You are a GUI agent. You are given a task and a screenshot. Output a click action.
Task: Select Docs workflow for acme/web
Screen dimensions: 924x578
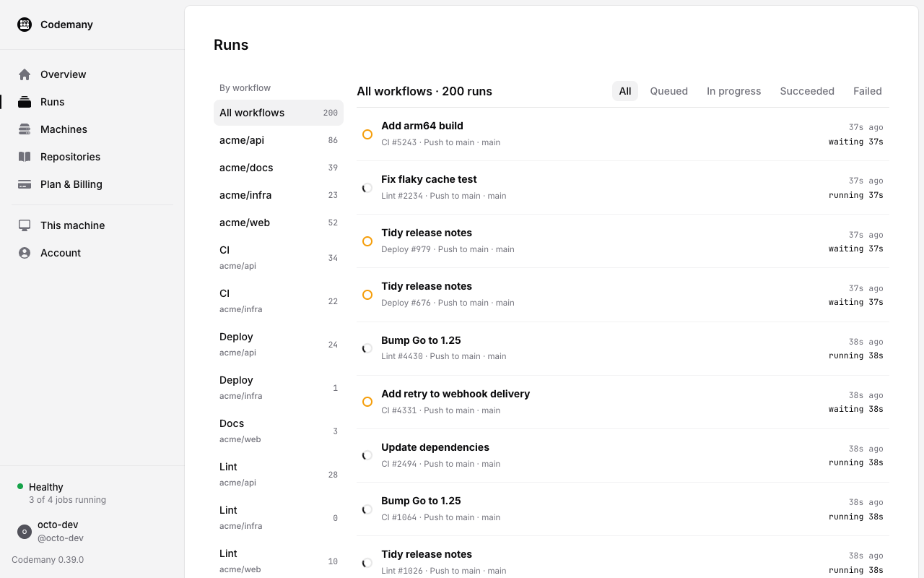coord(279,431)
